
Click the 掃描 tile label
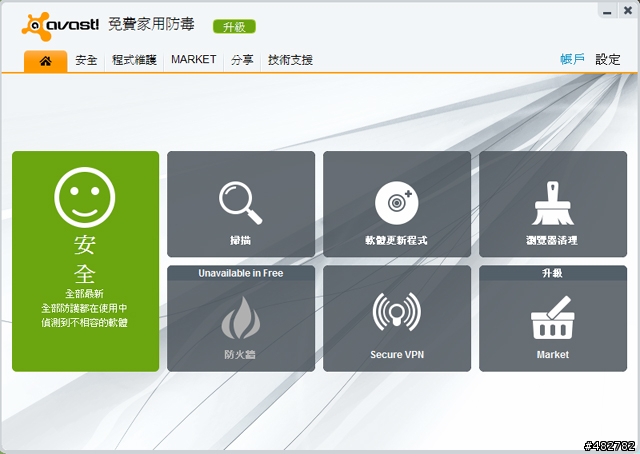[240, 240]
